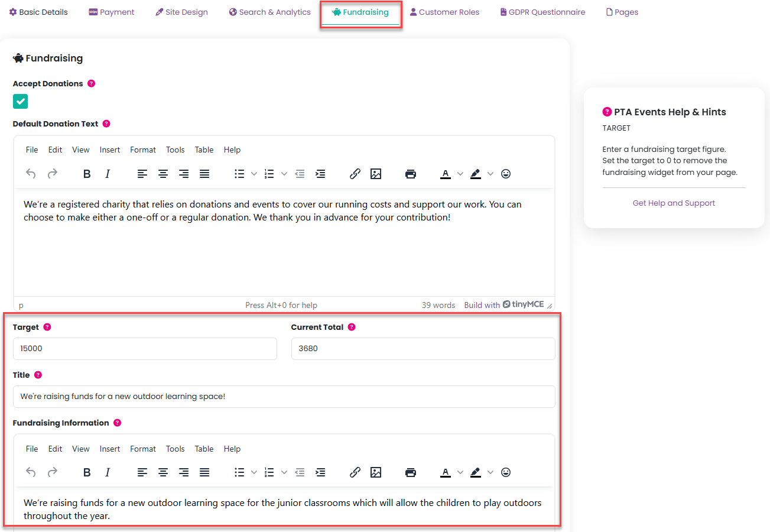Viewport: 770px width, 532px height.
Task: Open the Site Design tab
Action: point(181,12)
